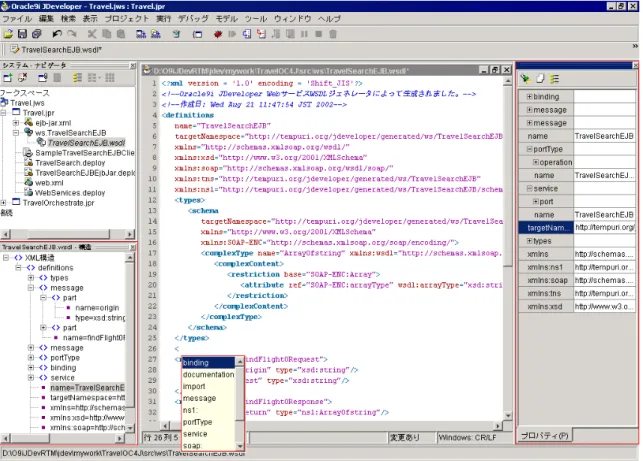
Task: Click the Pause debugger icon
Action: (304, 34)
